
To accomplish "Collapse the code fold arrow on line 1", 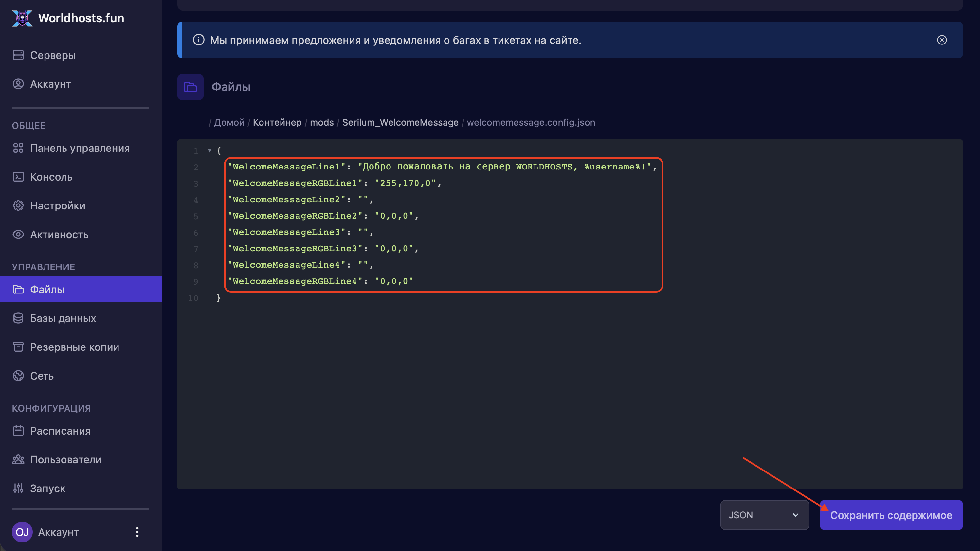I will point(209,151).
